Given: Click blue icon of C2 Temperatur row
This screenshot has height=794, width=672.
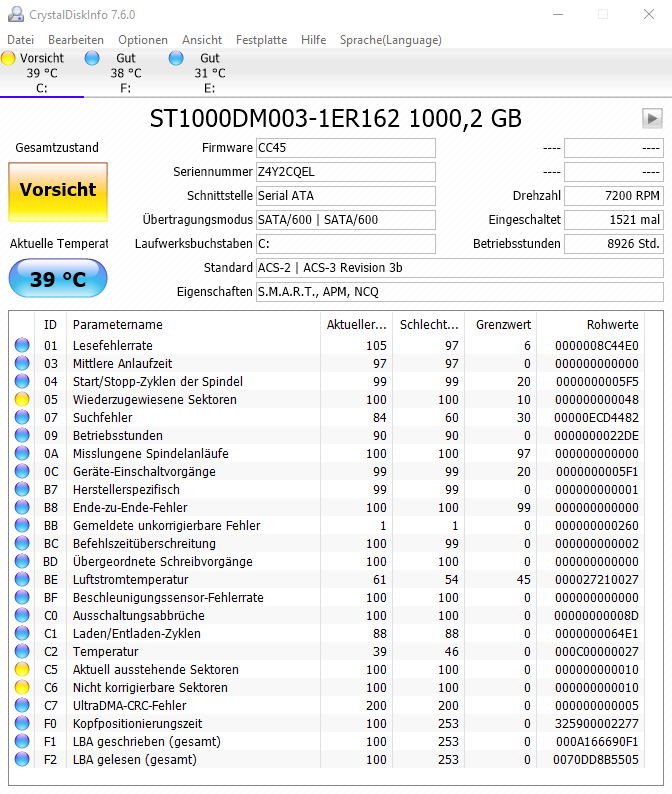Looking at the screenshot, I should [22, 651].
